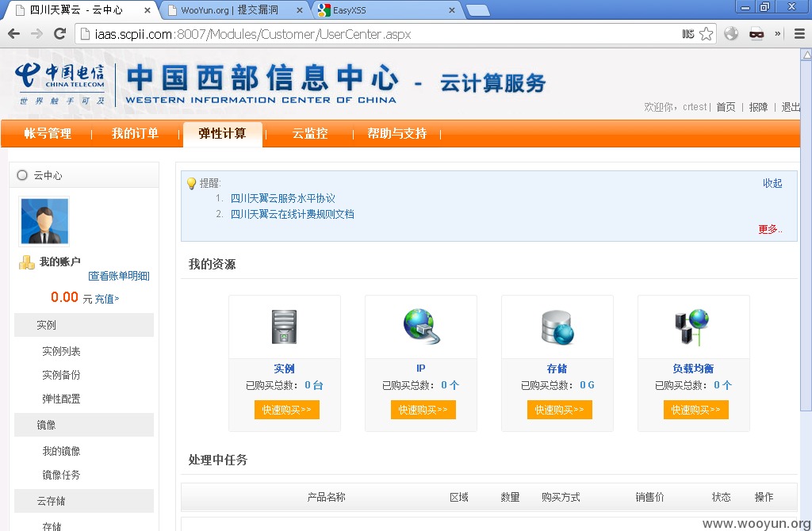Click IP resource title link
Viewport: 812px width, 531px height.
420,369
